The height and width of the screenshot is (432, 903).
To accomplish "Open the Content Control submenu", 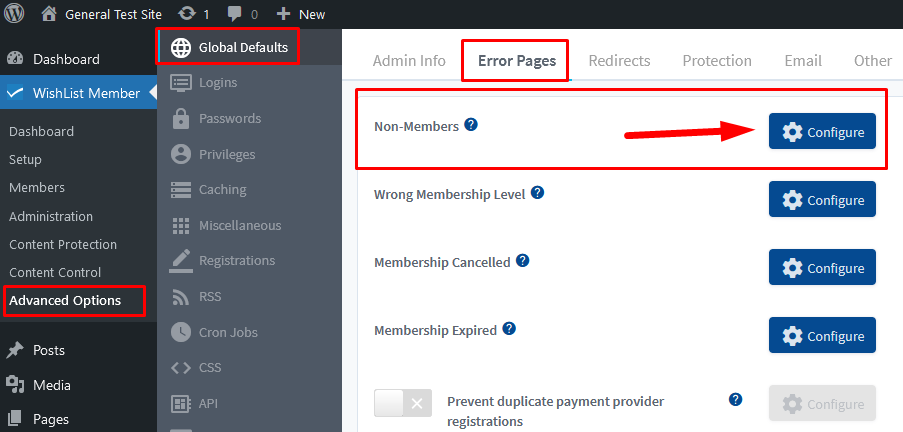I will coord(55,272).
